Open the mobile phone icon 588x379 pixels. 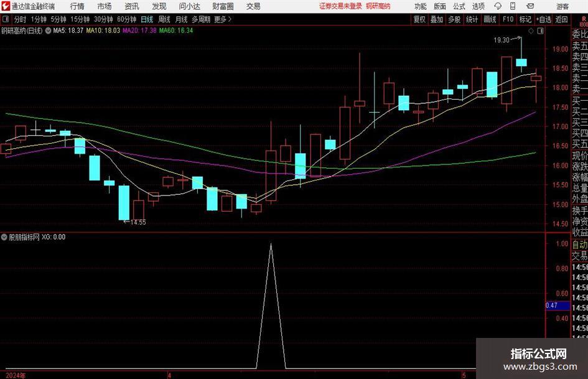pyautogui.click(x=513, y=6)
